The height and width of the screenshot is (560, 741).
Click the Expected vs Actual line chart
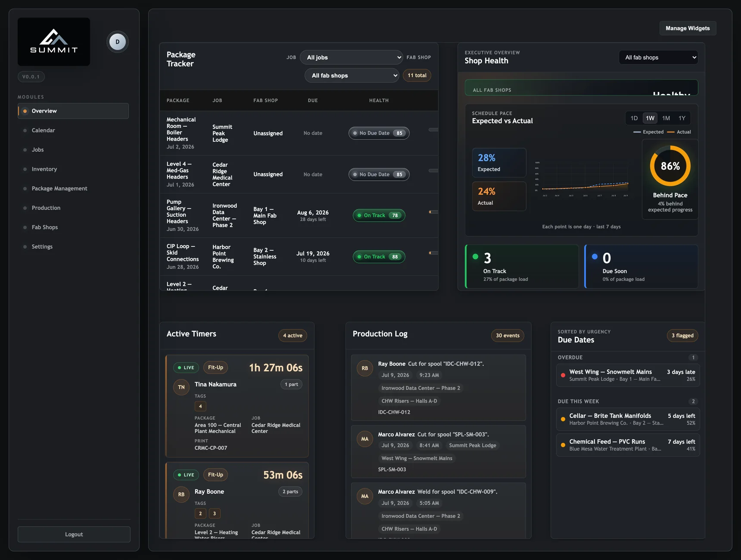click(x=582, y=179)
